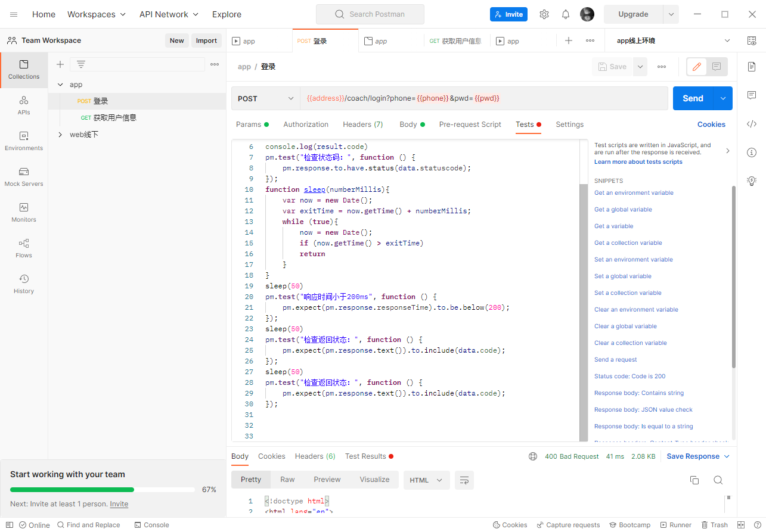Open response Test Results tab
This screenshot has width=766, height=532.
(x=369, y=456)
